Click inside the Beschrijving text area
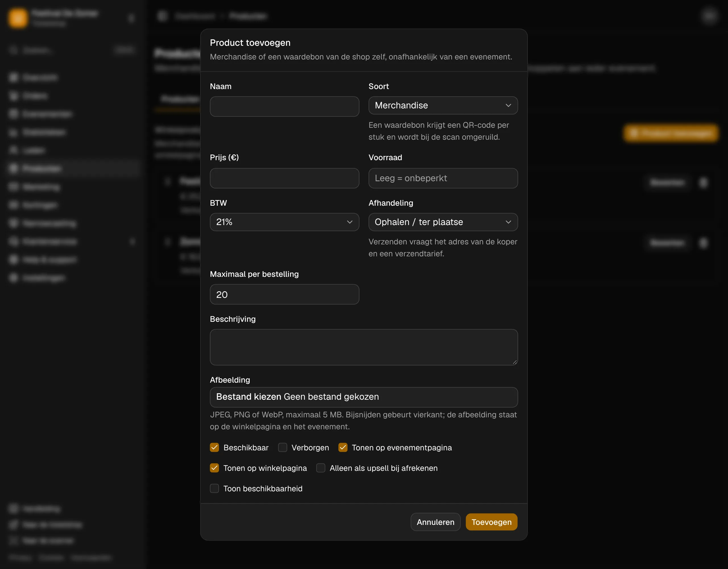The width and height of the screenshot is (728, 569). 364,347
